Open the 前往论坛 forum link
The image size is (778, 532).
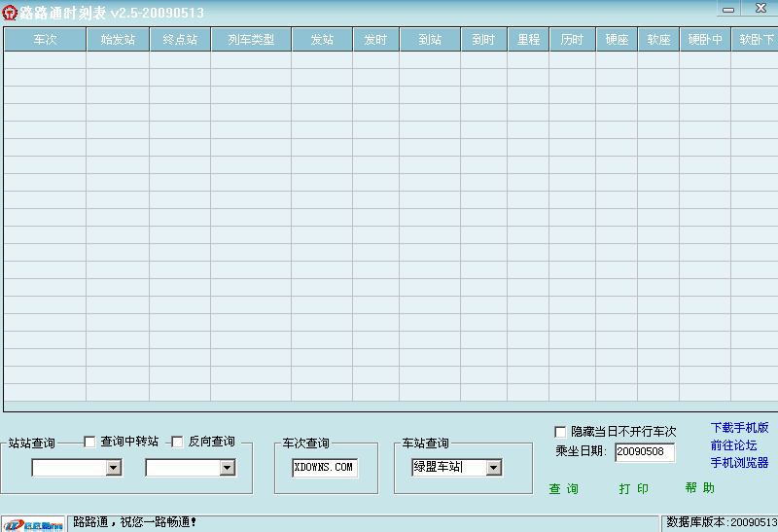[x=733, y=445]
